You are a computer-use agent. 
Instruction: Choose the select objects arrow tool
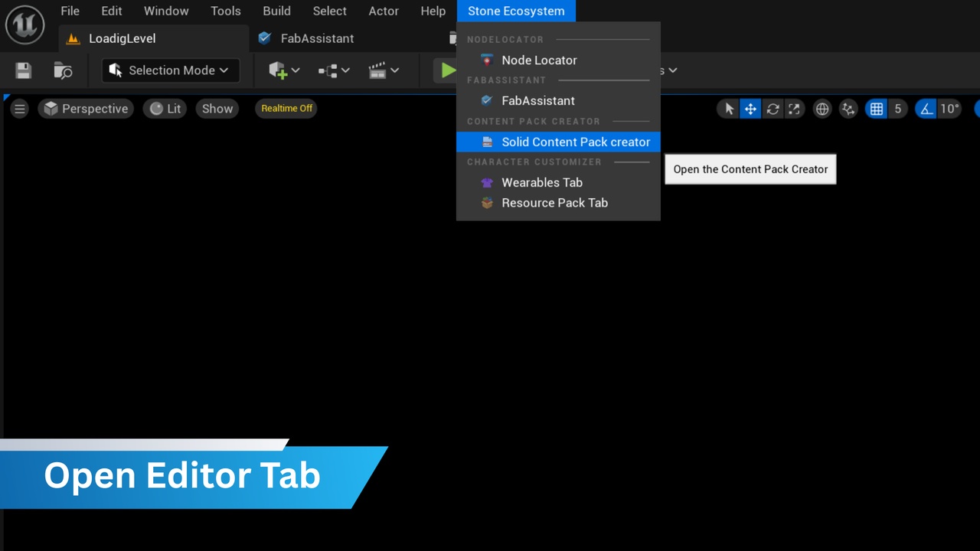click(x=729, y=109)
